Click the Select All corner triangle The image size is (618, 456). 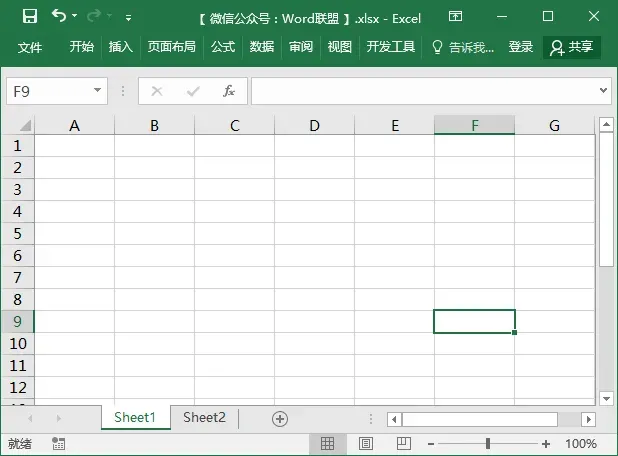tap(25, 126)
